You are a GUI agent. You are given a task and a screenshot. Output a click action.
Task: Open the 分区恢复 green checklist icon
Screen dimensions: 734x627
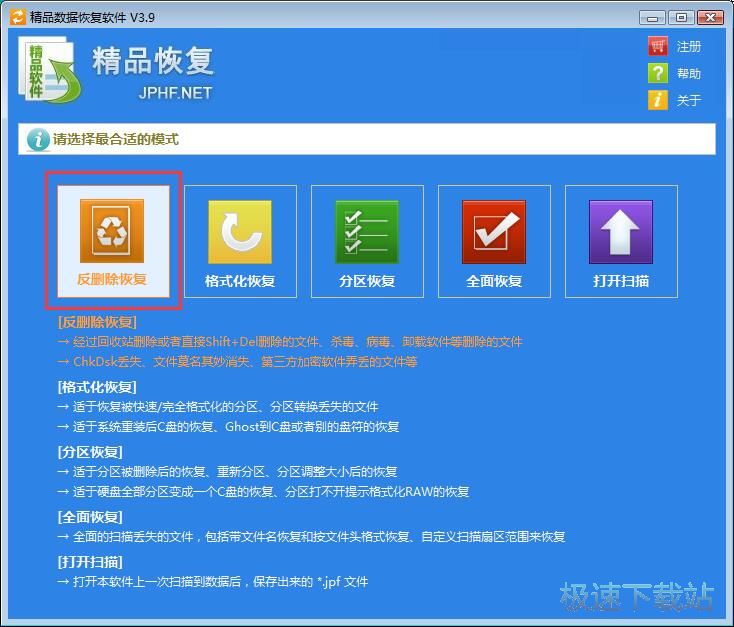(x=367, y=232)
